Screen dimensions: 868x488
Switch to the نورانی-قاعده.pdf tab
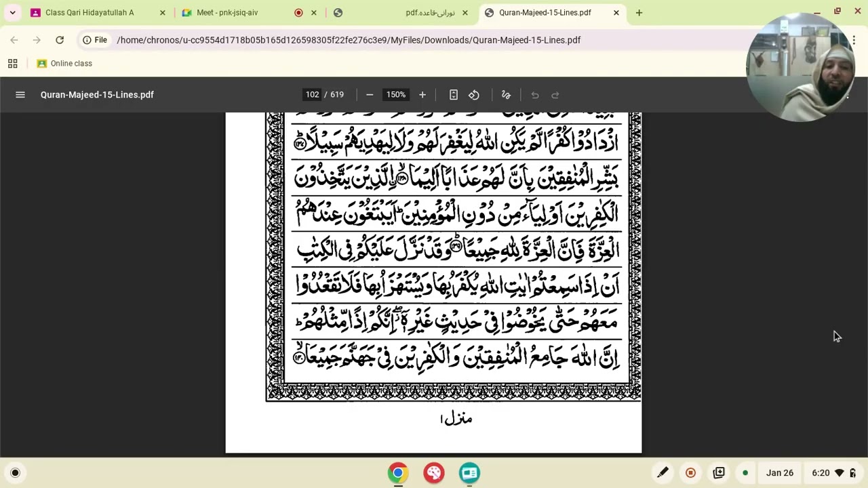430,12
